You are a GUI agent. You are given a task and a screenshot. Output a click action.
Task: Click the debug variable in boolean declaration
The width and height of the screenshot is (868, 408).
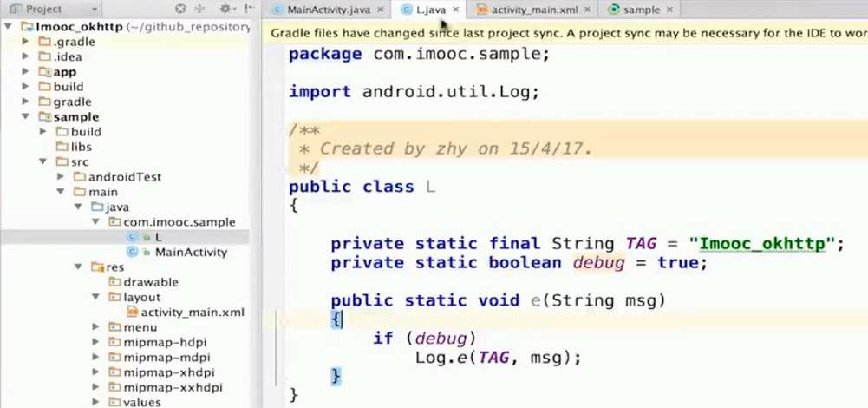(598, 262)
